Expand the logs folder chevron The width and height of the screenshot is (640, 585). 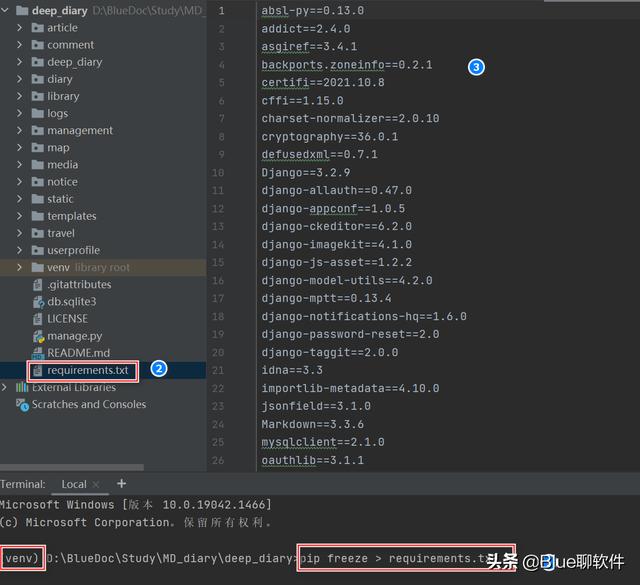19,113
